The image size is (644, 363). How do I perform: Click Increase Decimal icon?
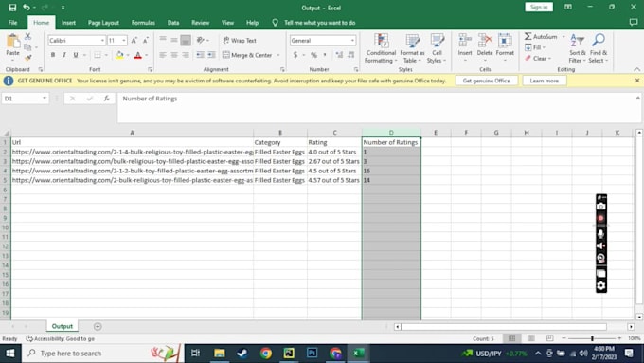click(339, 55)
